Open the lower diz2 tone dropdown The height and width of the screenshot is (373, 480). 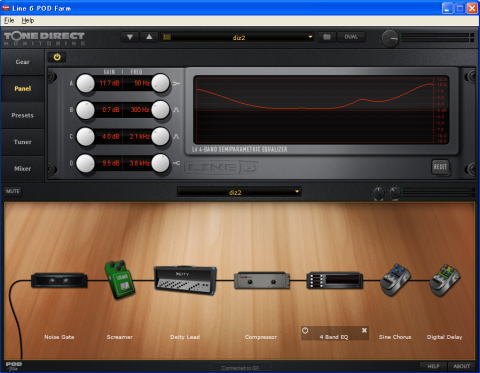coord(239,192)
